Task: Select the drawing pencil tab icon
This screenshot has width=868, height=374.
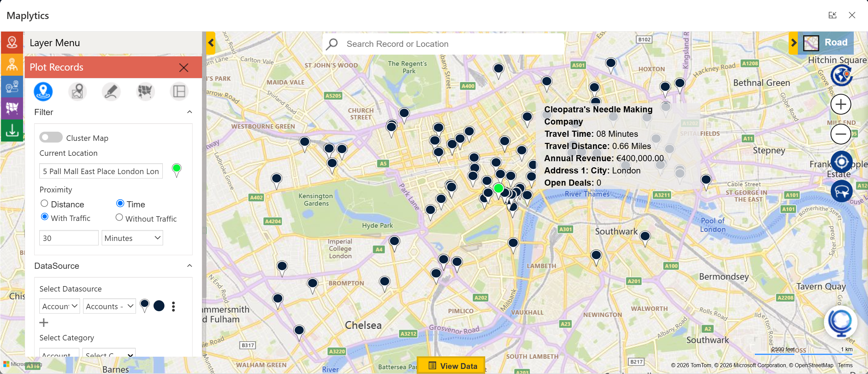Action: (x=111, y=91)
